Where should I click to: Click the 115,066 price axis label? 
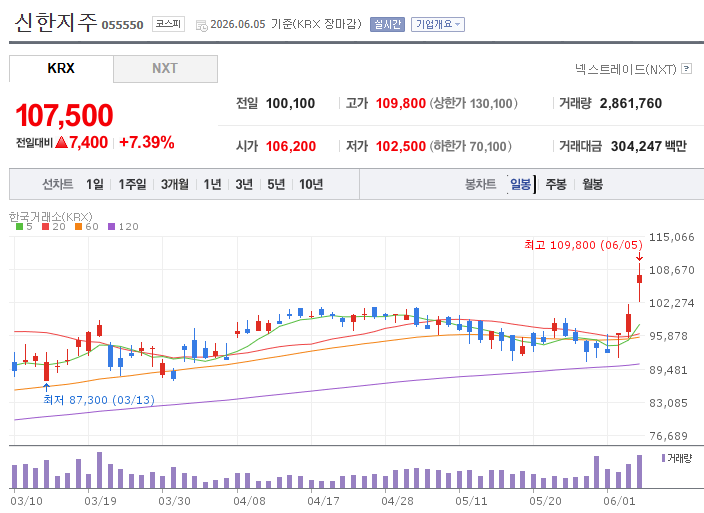672,237
